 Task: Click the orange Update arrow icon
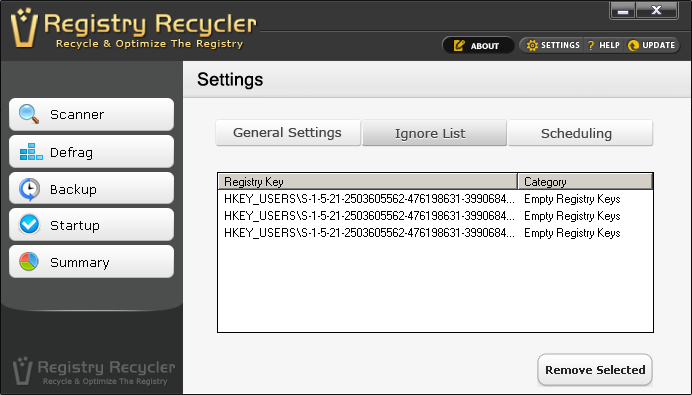(633, 45)
